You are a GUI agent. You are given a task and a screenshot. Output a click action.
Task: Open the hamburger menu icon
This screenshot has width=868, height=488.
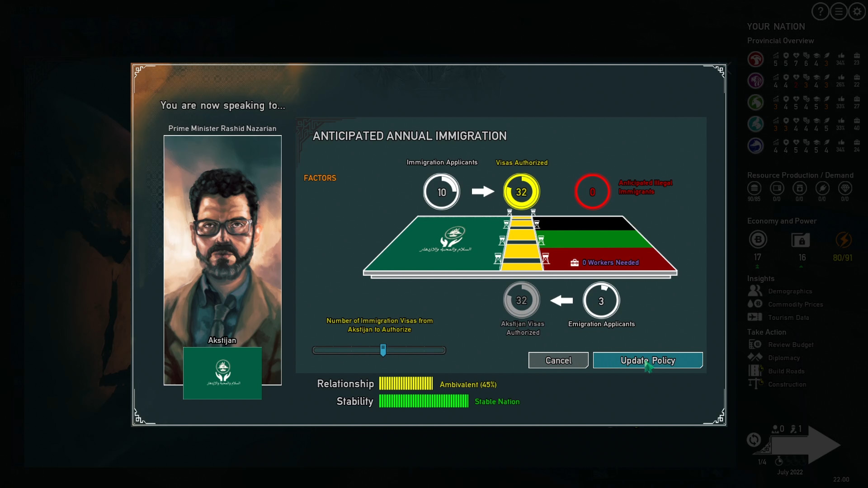839,11
